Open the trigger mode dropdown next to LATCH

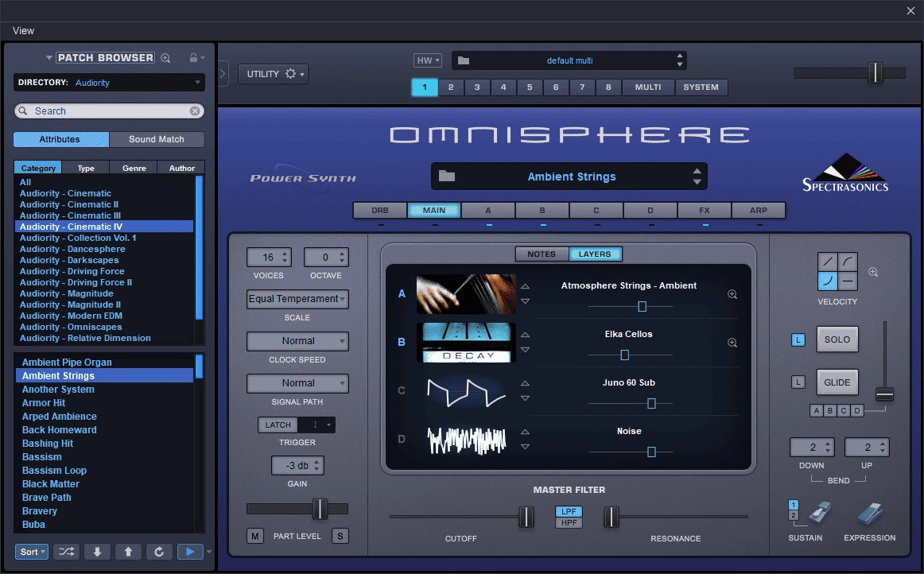pos(316,425)
